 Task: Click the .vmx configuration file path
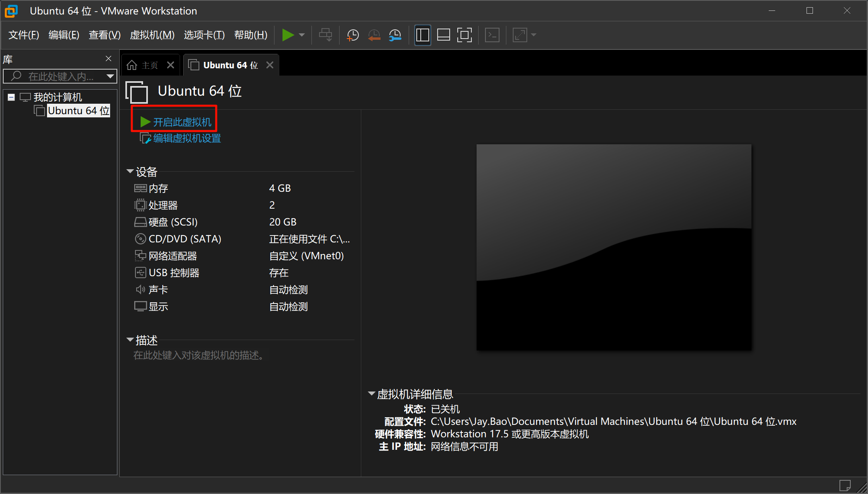pos(614,421)
